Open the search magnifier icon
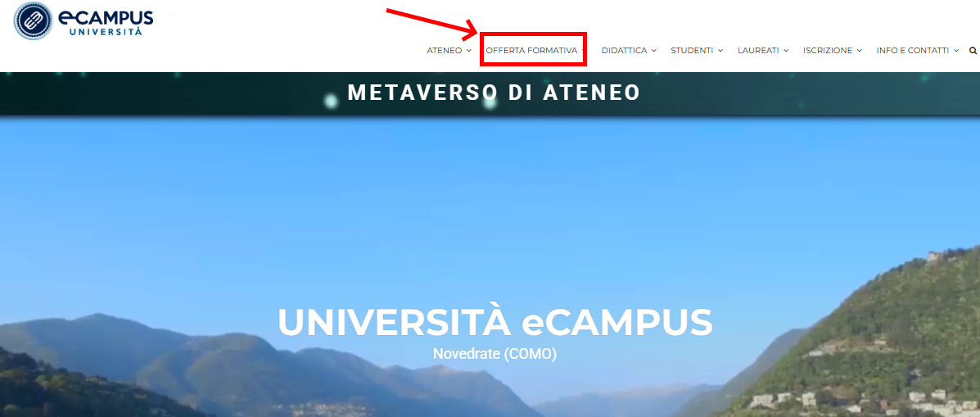This screenshot has height=417, width=980. (x=973, y=51)
